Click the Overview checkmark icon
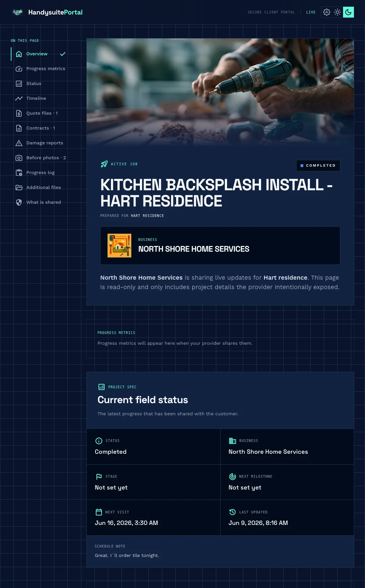 63,54
